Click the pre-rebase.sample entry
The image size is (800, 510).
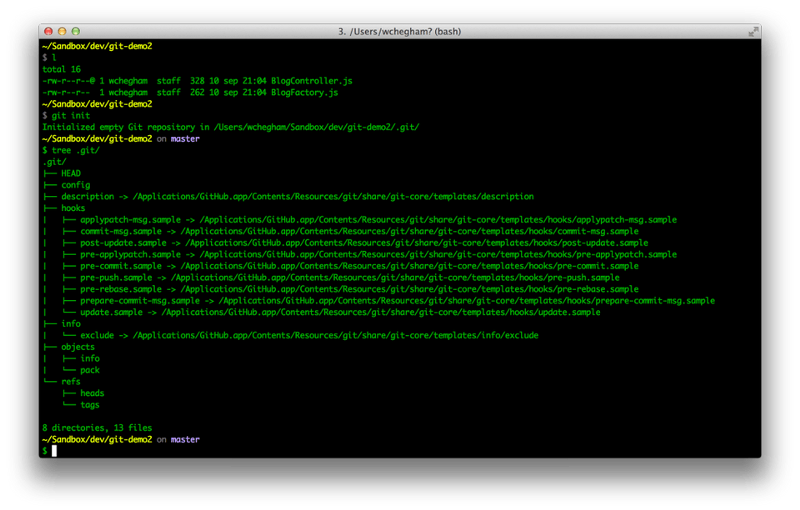point(359,289)
